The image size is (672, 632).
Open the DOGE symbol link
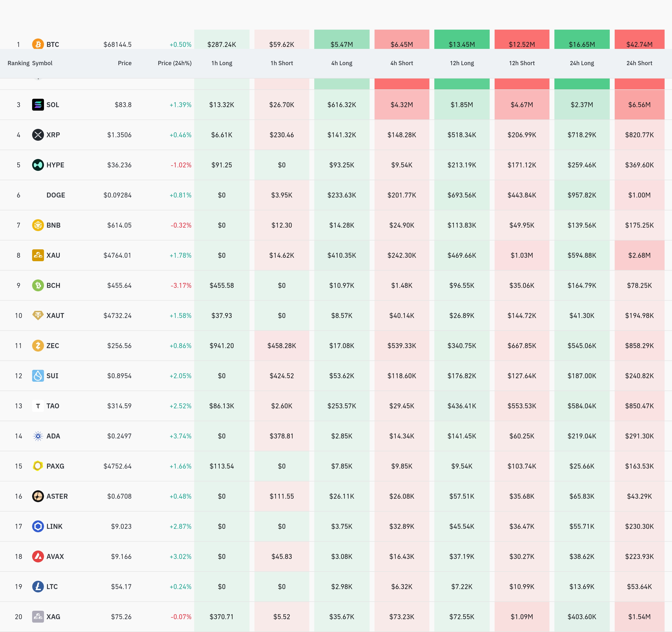point(55,195)
